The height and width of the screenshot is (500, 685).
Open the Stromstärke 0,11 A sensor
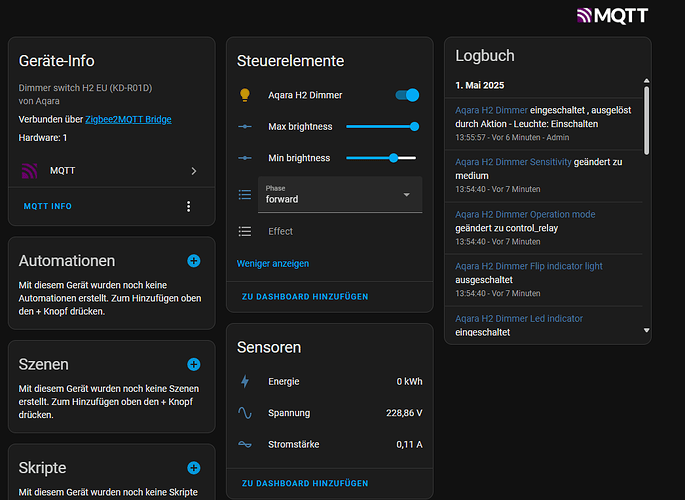click(x=330, y=445)
